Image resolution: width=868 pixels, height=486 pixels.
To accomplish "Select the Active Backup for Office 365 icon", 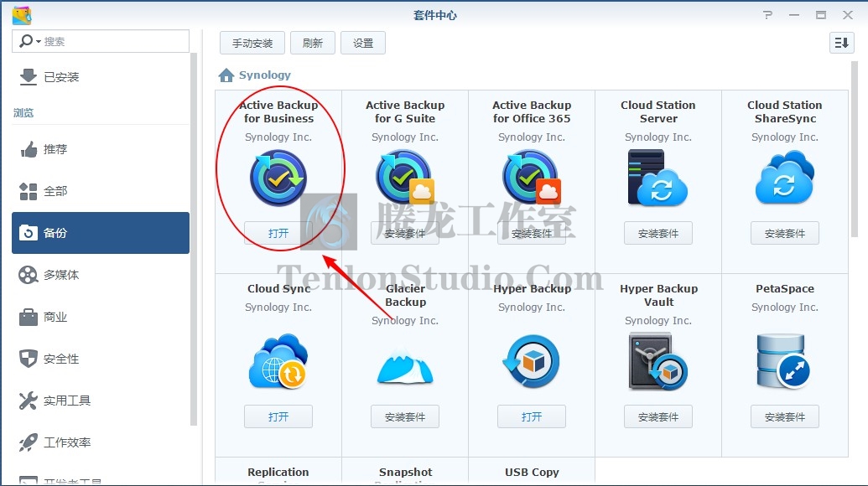I will point(532,178).
